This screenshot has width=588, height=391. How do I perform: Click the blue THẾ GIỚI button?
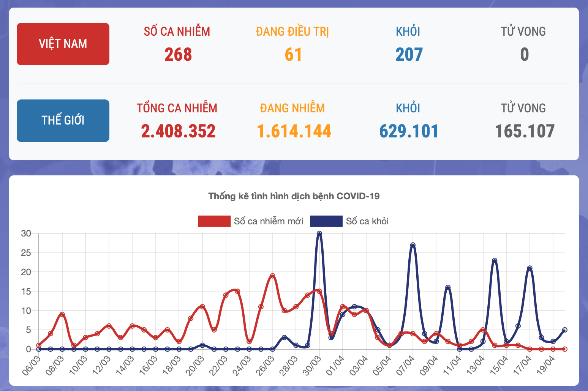pos(63,121)
